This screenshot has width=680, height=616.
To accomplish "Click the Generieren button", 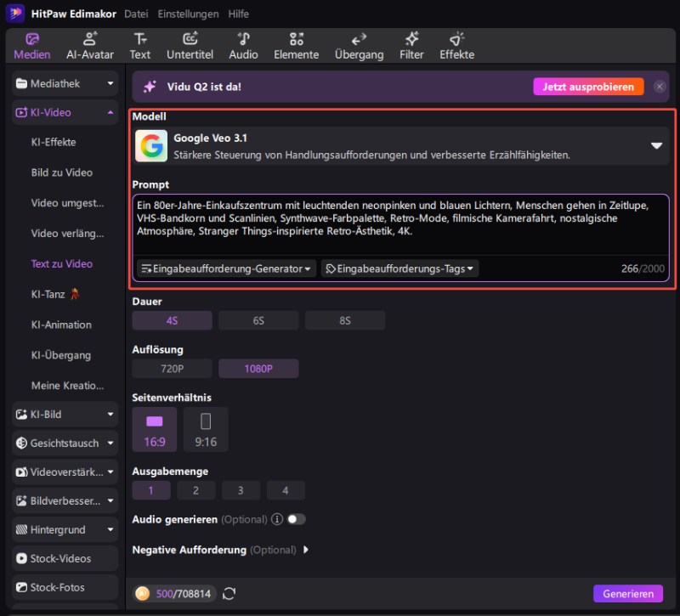I will pyautogui.click(x=628, y=594).
